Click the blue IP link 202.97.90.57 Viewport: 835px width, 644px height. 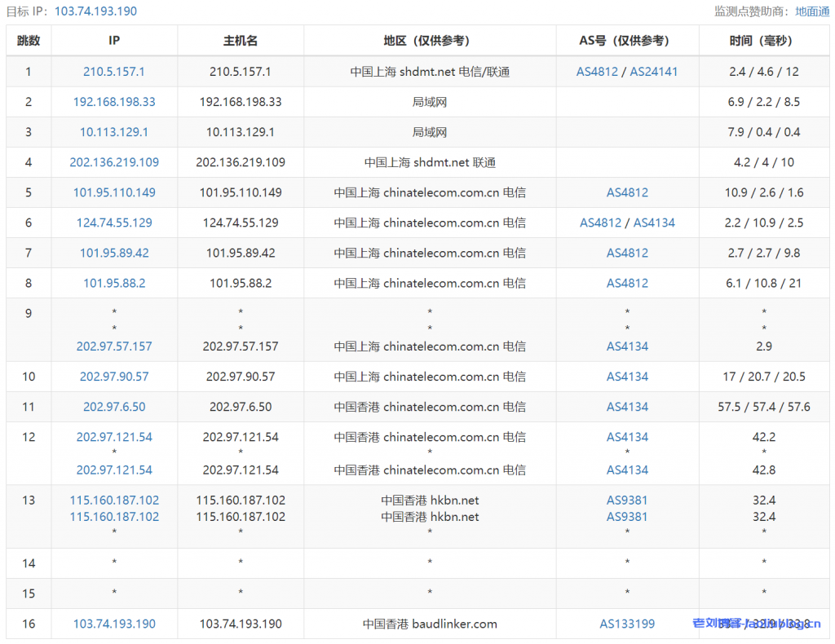[x=114, y=377]
